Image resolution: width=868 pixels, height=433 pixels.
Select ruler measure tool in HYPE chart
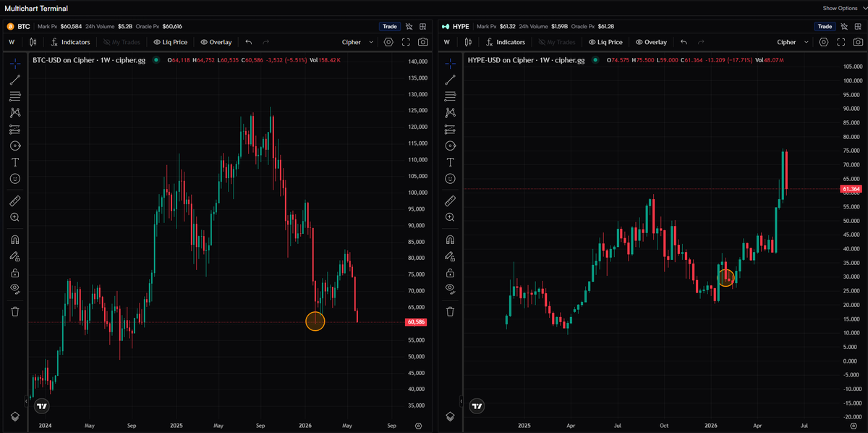pos(450,201)
